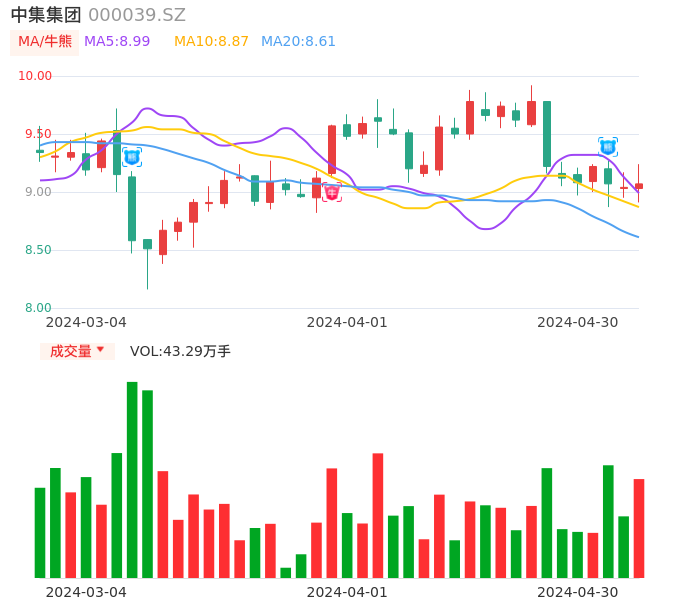The width and height of the screenshot is (686, 606).
Task: Open the MA/牛熊 indicator selector
Action: (45, 42)
